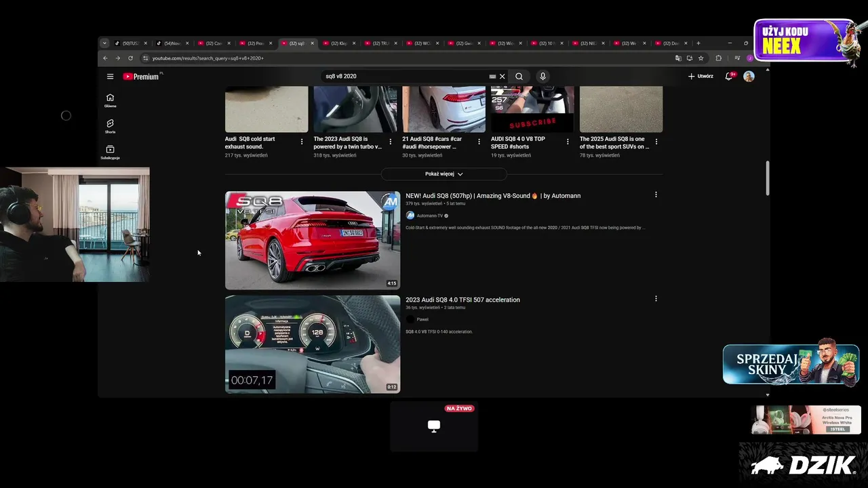Open the Pawel channel link
Screen dimensions: 868x488
[422, 319]
